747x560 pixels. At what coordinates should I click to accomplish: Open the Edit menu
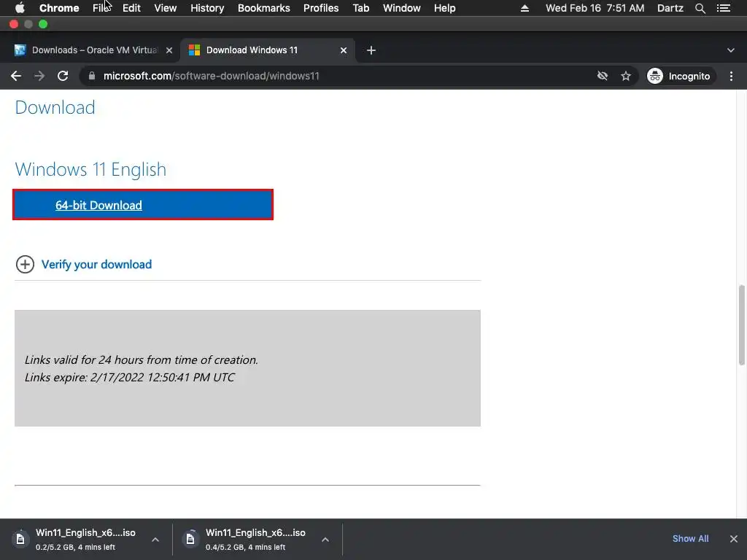click(131, 8)
